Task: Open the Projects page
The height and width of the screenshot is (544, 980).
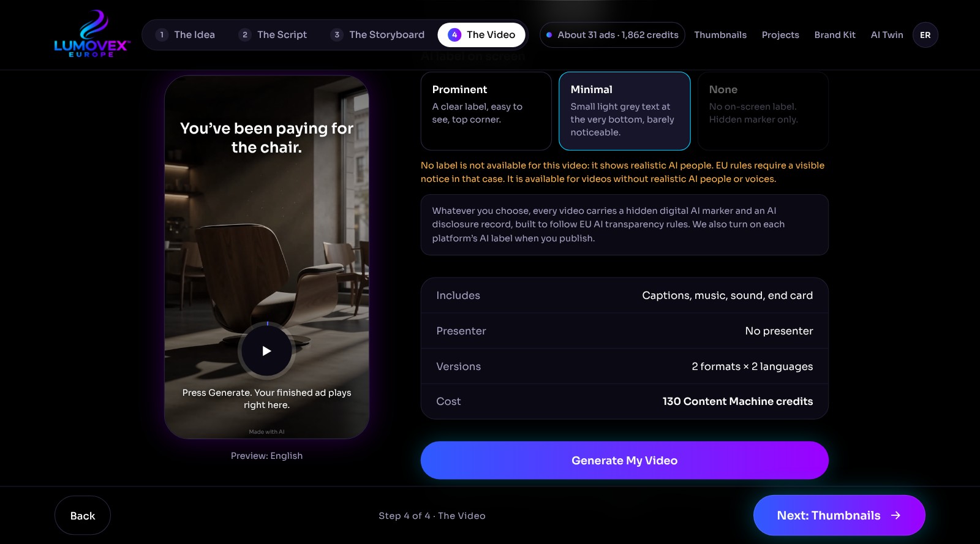Action: (780, 35)
